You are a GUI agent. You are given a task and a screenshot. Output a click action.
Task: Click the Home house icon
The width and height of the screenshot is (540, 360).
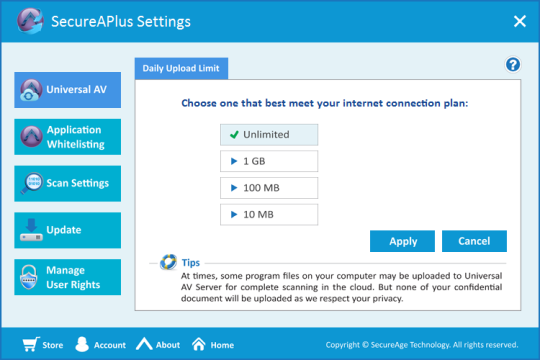(x=199, y=344)
